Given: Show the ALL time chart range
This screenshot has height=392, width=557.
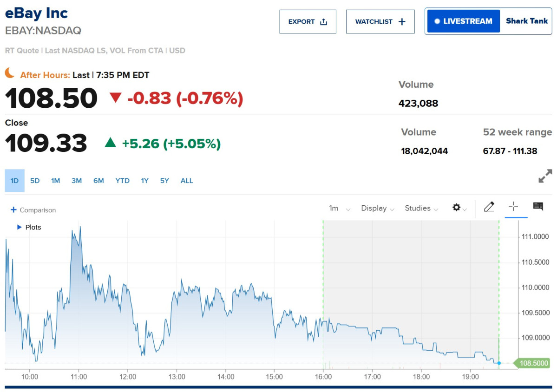Looking at the screenshot, I should point(187,181).
